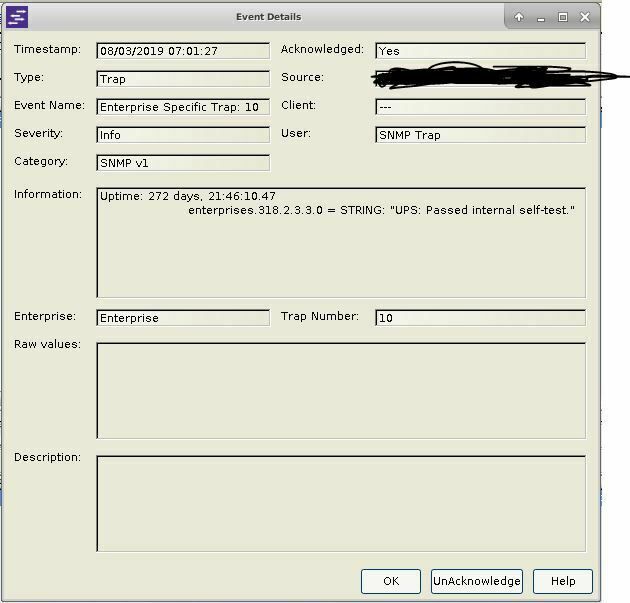Minimize the Event Details window
Image resolution: width=630 pixels, height=603 pixels.
pyautogui.click(x=541, y=17)
